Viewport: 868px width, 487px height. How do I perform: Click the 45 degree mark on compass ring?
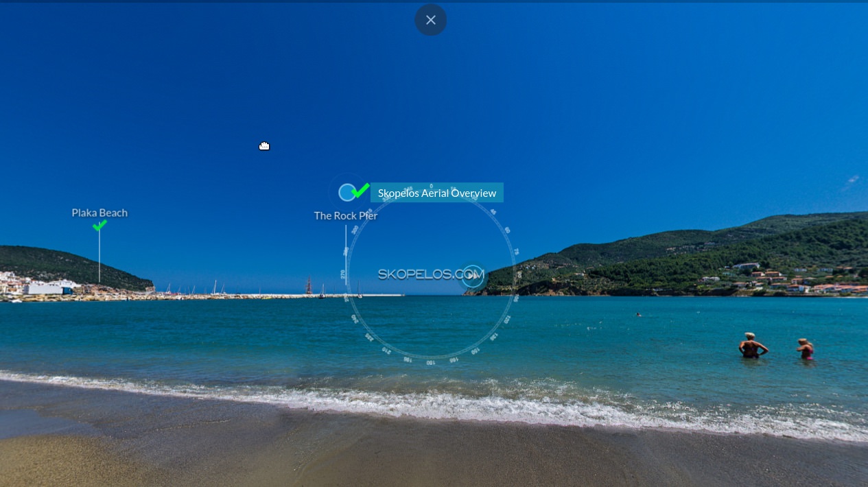pyautogui.click(x=493, y=212)
